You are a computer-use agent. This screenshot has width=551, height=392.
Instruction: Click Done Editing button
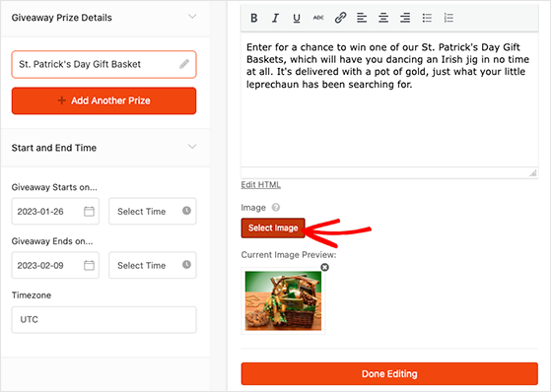(389, 373)
